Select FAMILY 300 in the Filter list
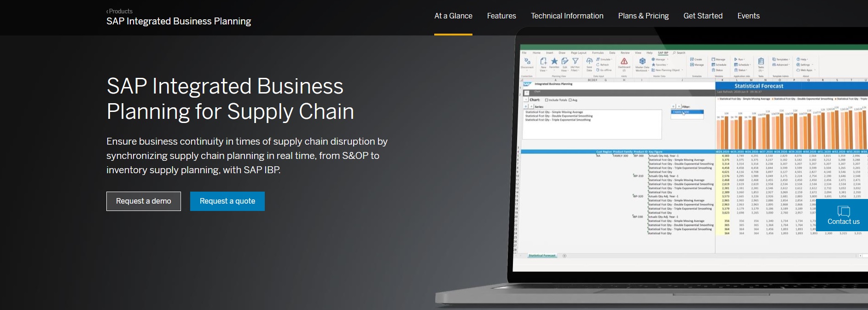 tap(687, 112)
